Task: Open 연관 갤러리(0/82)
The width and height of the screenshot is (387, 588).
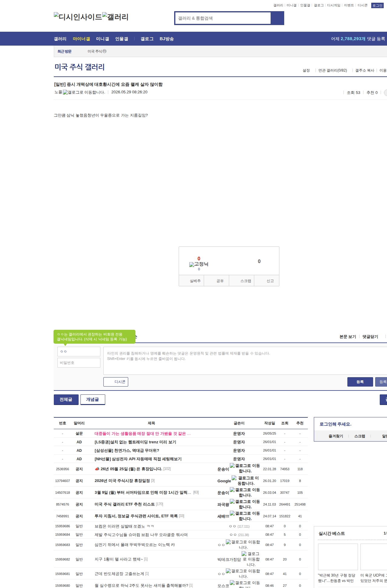Action: [x=333, y=70]
